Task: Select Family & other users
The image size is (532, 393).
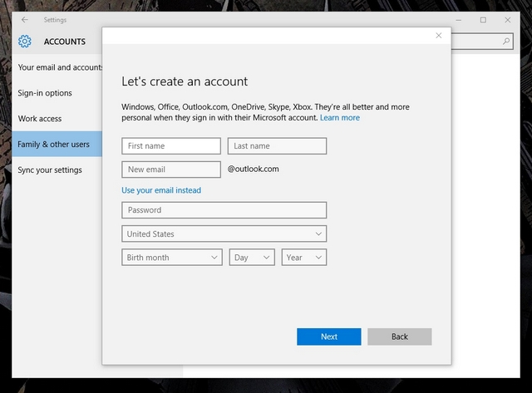Action: click(x=57, y=144)
